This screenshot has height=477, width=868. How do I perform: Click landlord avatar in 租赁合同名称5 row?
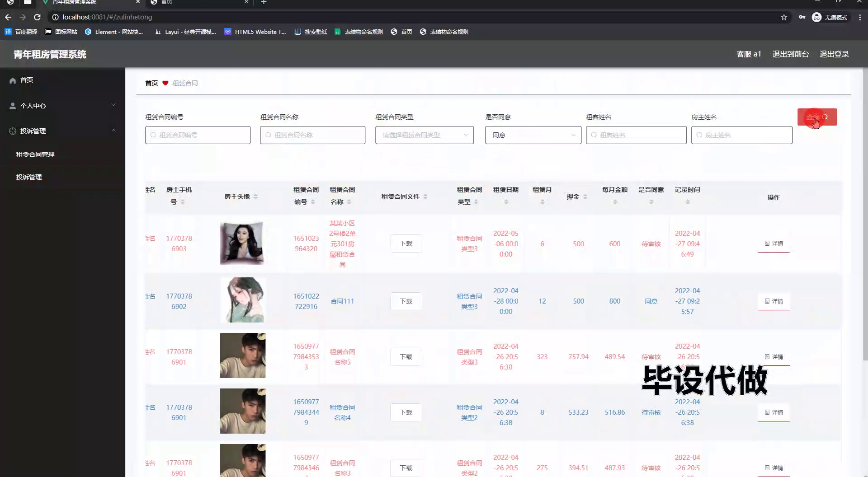tap(243, 355)
